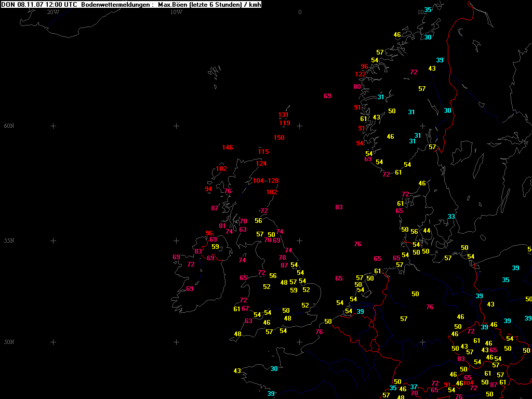Viewport: 532px width, 399px height.
Task: Select the 50N latitude label
Action: [9, 342]
